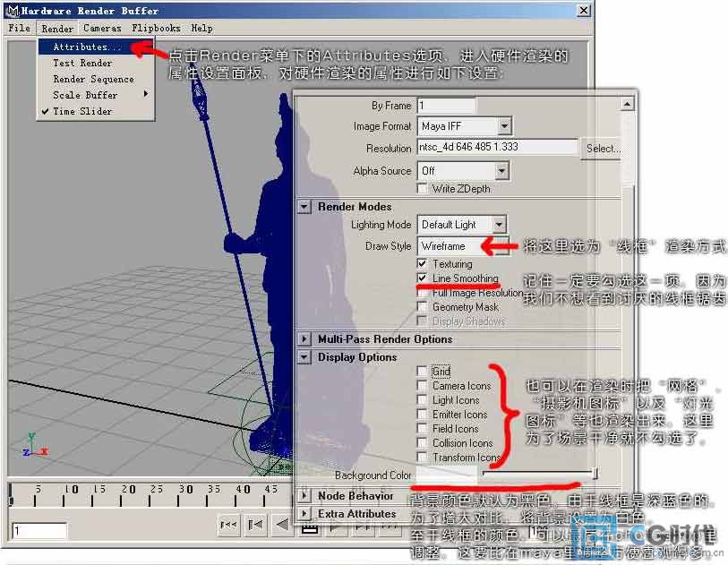The width and height of the screenshot is (728, 565).
Task: Uncheck the Texturing checkbox
Action: (x=422, y=264)
